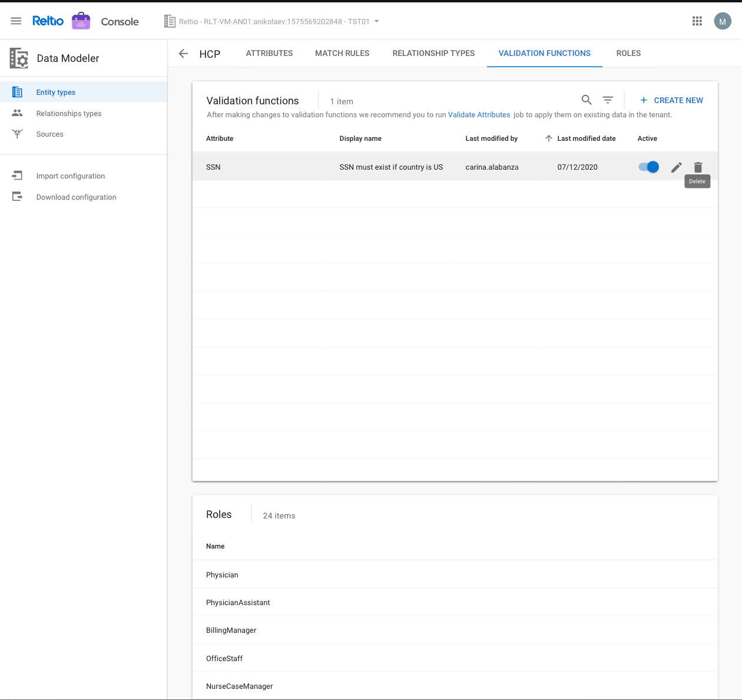Open the Relationship Types tab
This screenshot has height=700, width=742.
(x=433, y=53)
